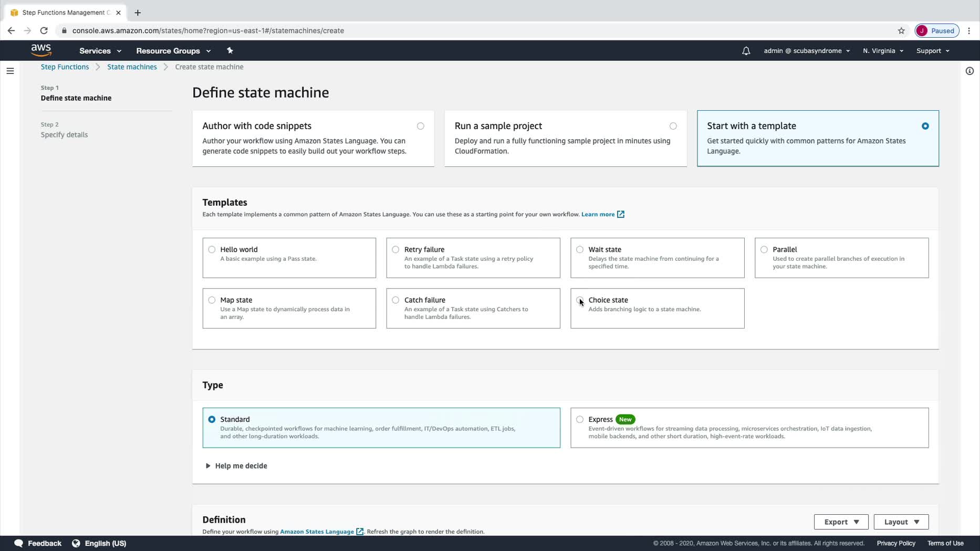Choose the Wait state template
980x551 pixels.
click(657, 258)
